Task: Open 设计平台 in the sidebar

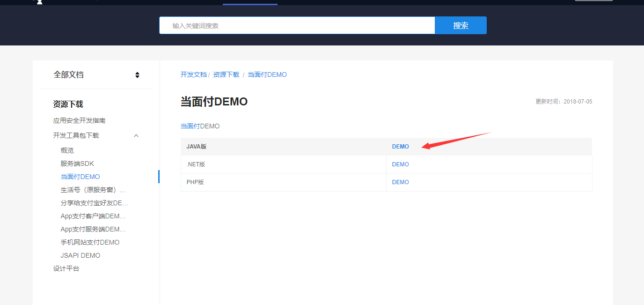Action: [x=66, y=268]
